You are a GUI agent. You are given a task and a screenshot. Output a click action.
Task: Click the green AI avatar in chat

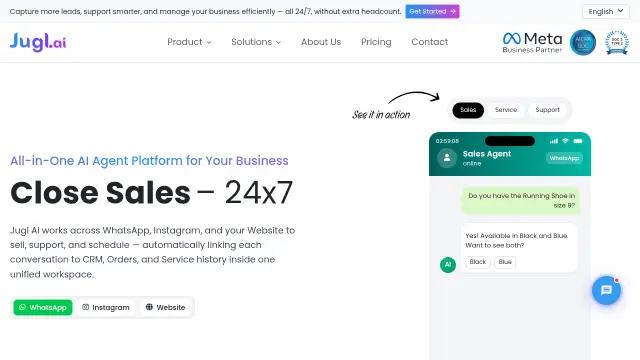(x=448, y=264)
